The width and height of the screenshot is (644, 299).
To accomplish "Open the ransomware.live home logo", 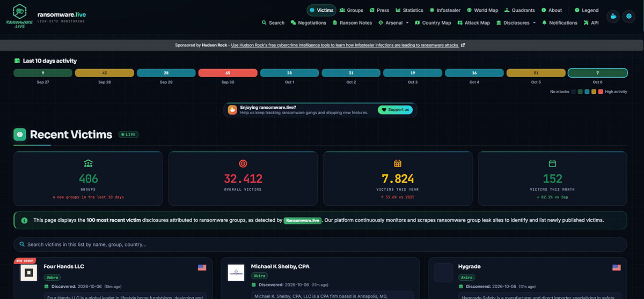I will (19, 16).
